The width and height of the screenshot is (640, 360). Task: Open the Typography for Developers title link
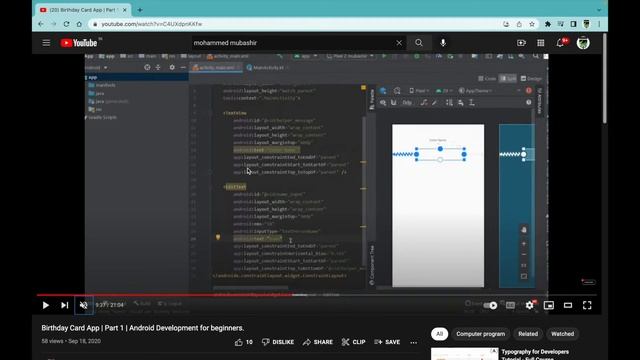pos(535,354)
